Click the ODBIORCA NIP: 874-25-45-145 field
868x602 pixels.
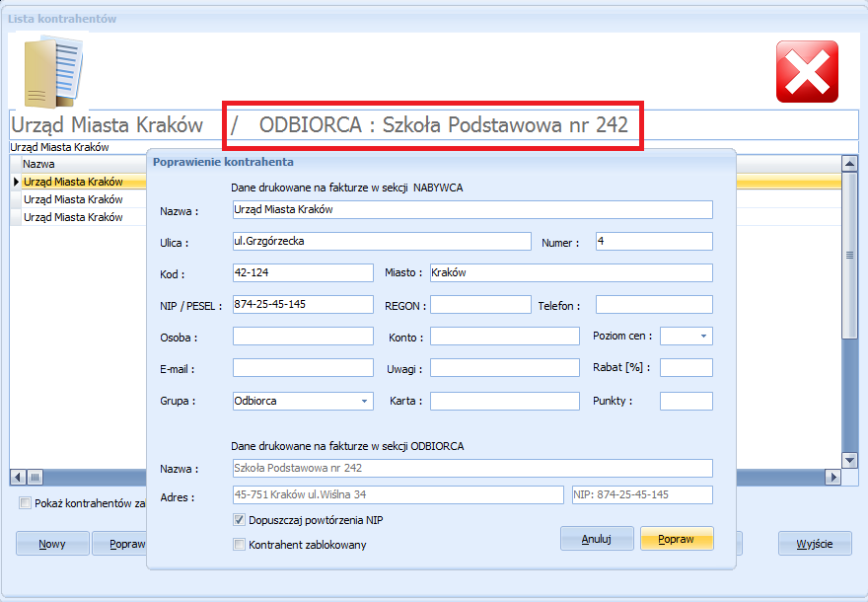[x=643, y=495]
